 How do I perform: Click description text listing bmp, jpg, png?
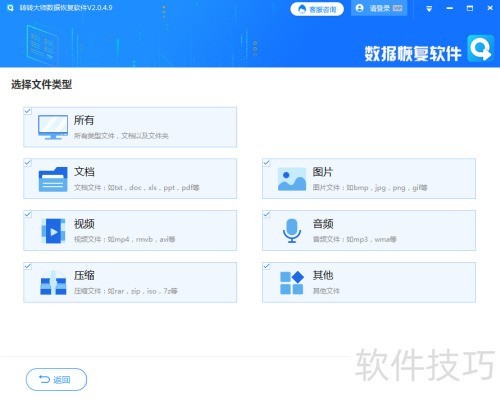[370, 187]
